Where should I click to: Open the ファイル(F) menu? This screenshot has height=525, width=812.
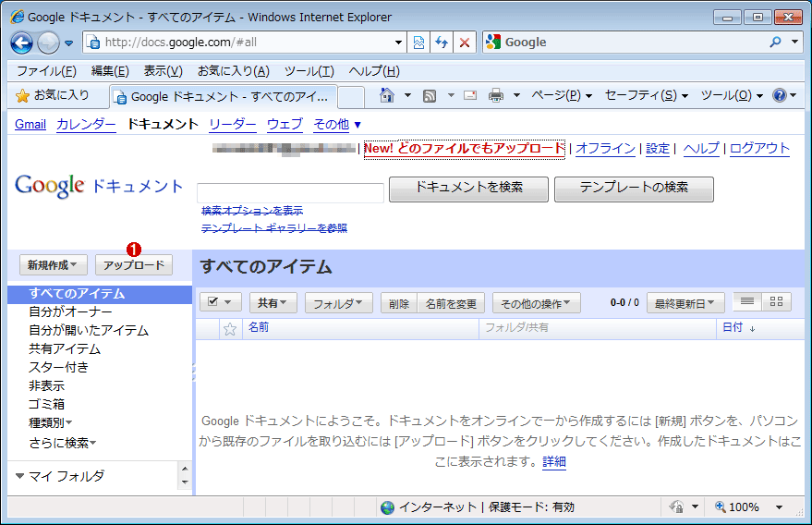(x=46, y=71)
